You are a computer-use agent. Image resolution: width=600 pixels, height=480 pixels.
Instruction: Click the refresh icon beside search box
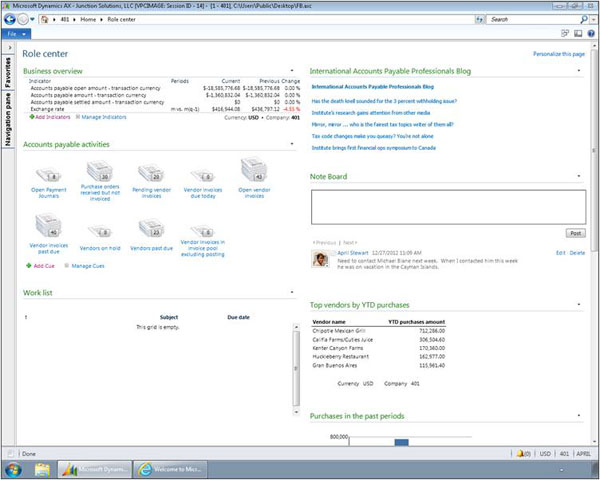479,20
